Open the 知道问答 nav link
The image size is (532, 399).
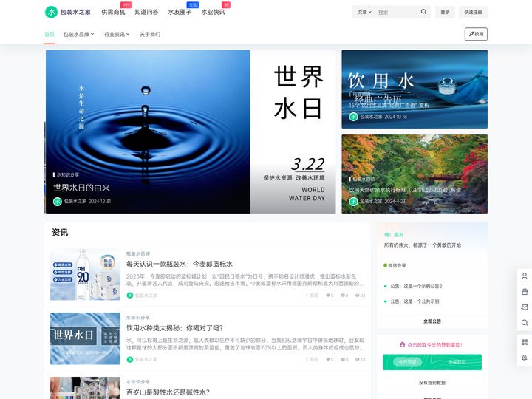146,13
